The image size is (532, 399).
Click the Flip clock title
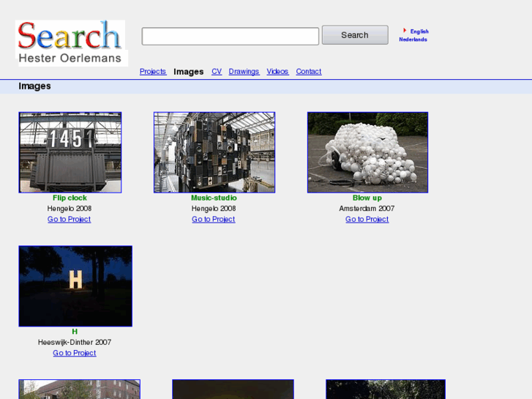[x=70, y=198]
